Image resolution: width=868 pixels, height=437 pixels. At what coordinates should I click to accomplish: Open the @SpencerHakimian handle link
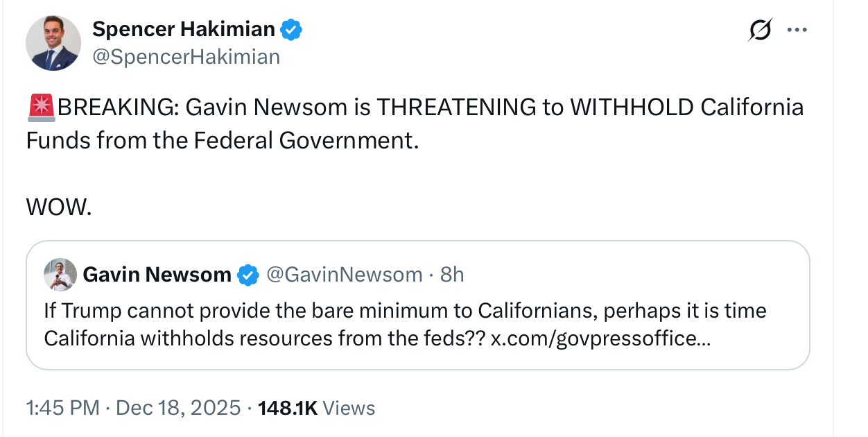(186, 56)
